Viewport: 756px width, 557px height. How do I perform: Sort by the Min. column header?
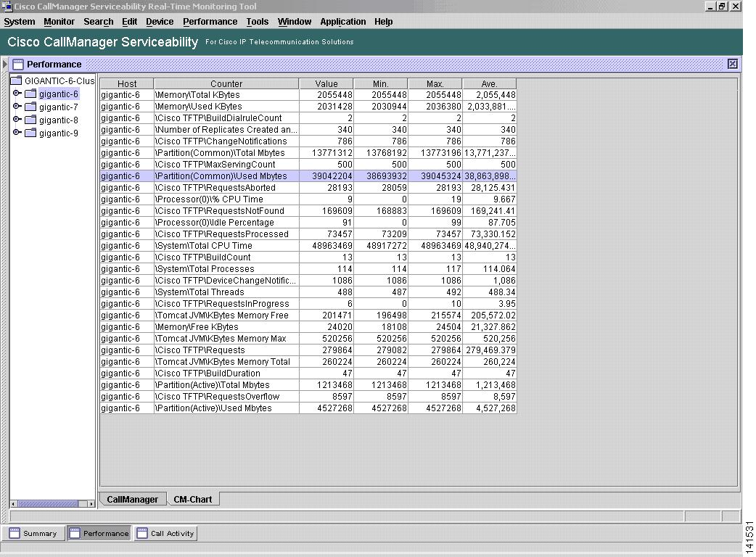pyautogui.click(x=380, y=83)
